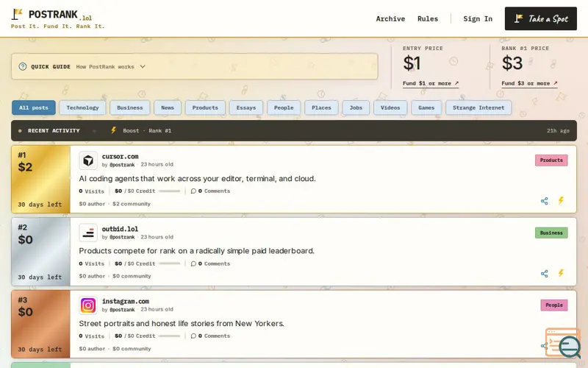
Task: Click the 'How PostRank works' label
Action: [105, 67]
